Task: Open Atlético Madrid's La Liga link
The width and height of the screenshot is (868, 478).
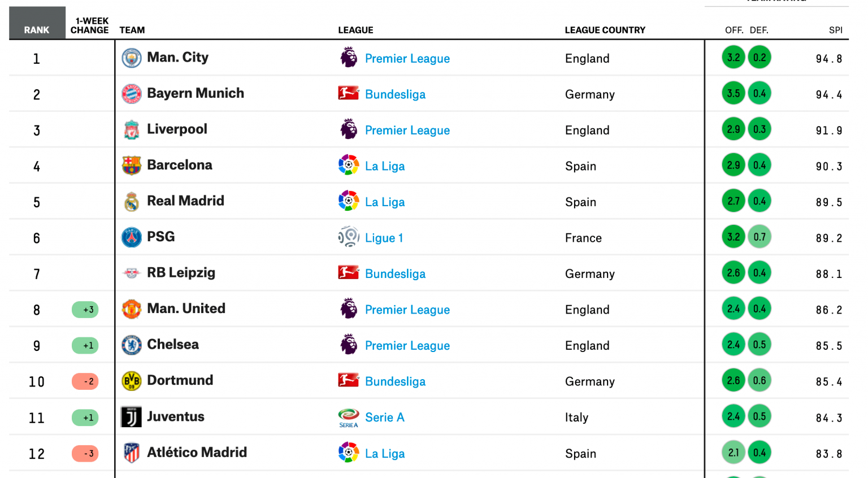Action: click(384, 454)
